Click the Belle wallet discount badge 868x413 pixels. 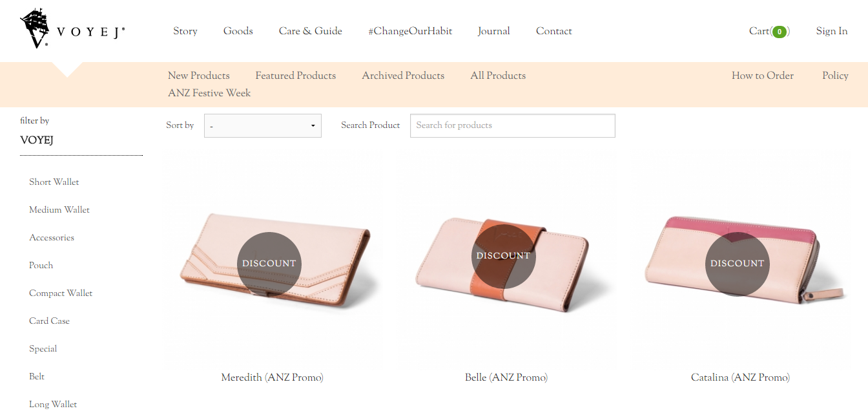point(504,256)
